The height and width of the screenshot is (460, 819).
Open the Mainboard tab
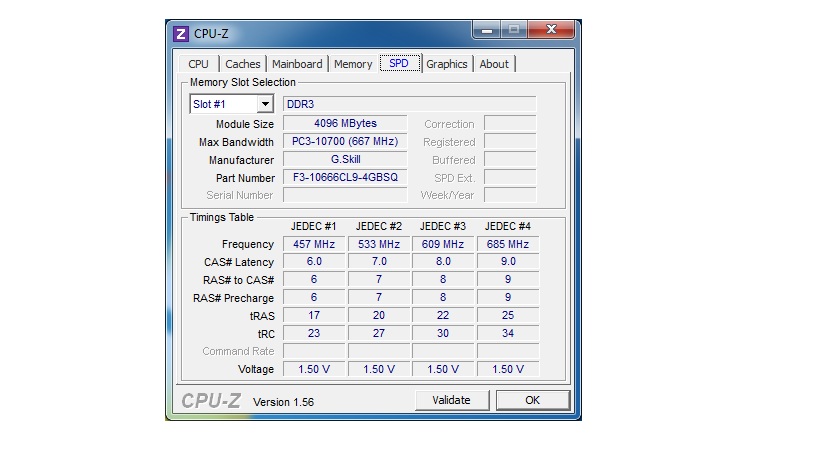[297, 64]
